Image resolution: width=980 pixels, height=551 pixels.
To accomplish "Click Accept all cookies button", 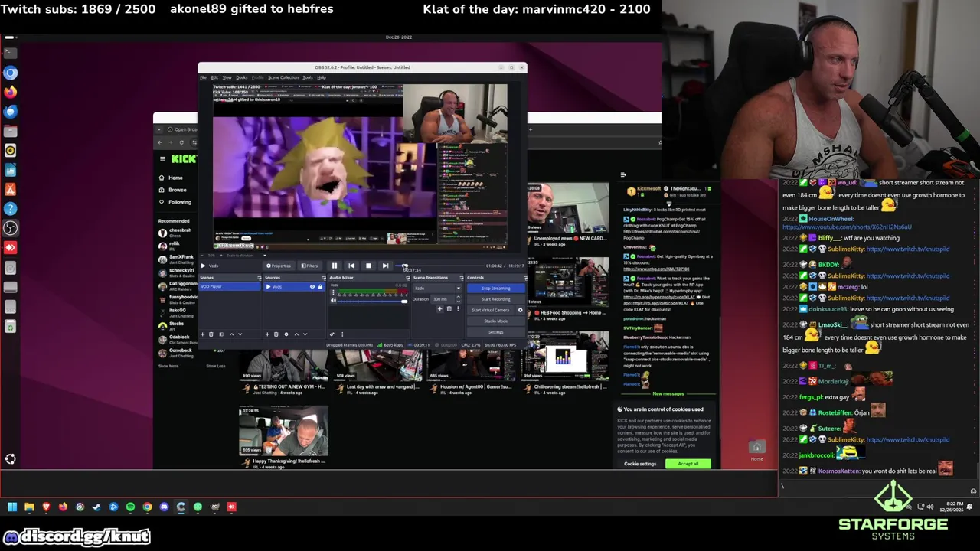I will tap(688, 464).
